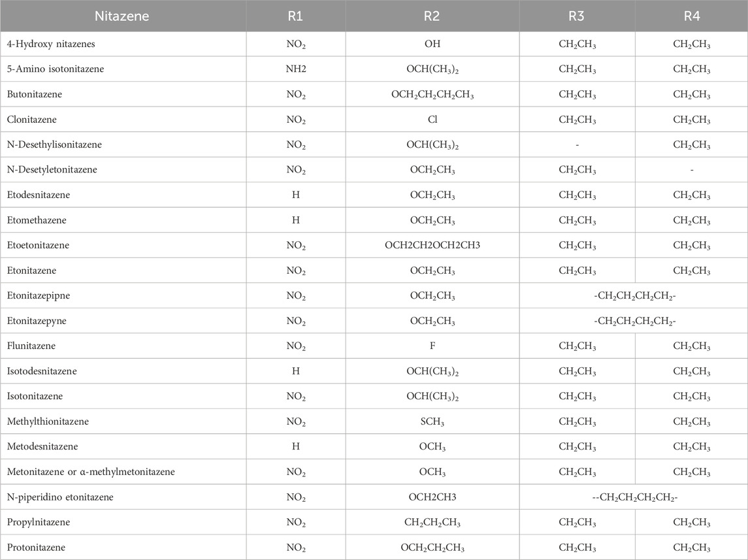The image size is (748, 560).
Task: Select Methylthionitazene's R2 value SCH3
Action: (432, 422)
